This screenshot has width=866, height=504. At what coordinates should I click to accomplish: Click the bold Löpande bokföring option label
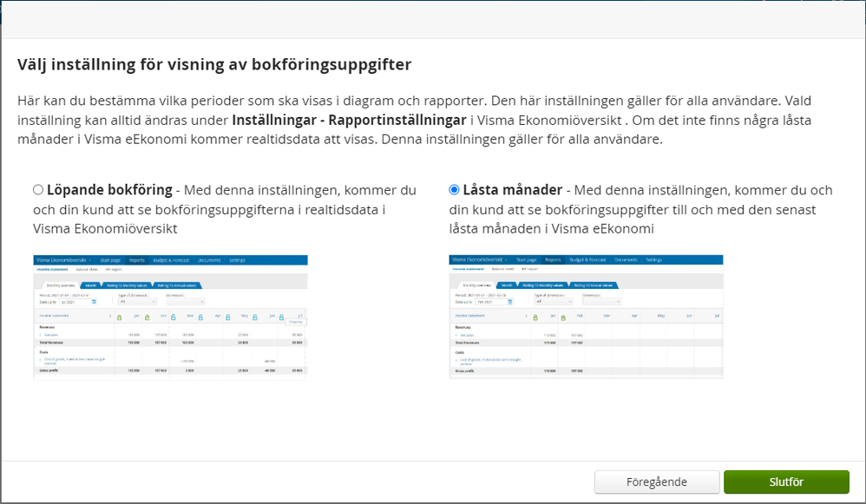107,190
